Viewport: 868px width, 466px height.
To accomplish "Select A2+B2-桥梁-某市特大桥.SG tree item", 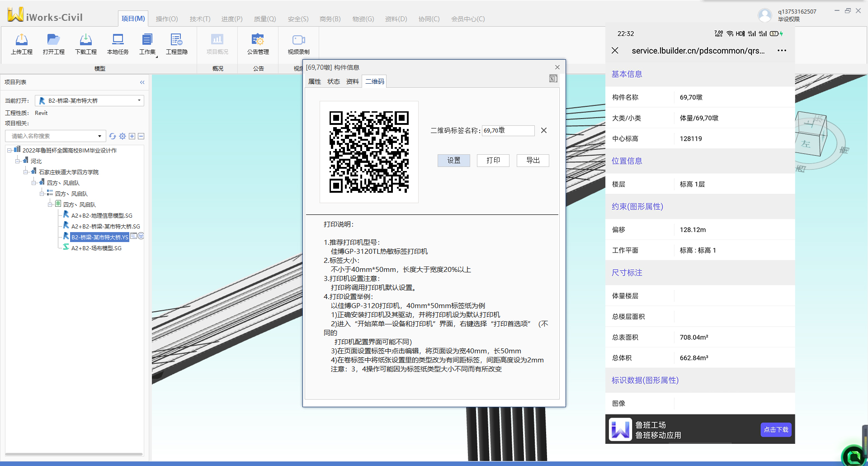I will pyautogui.click(x=106, y=227).
